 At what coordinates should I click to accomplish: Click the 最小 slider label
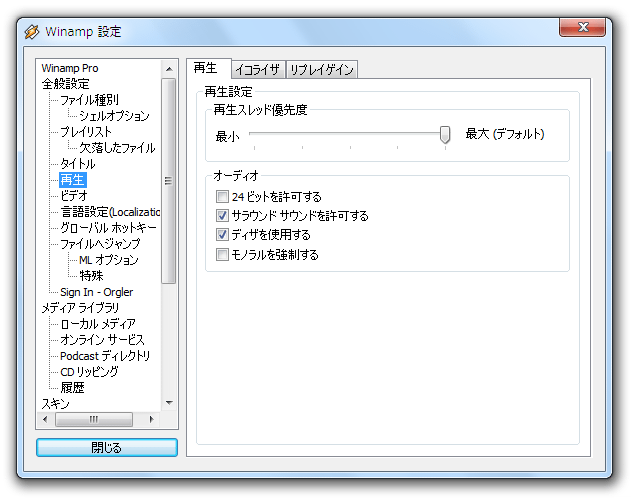tap(227, 137)
